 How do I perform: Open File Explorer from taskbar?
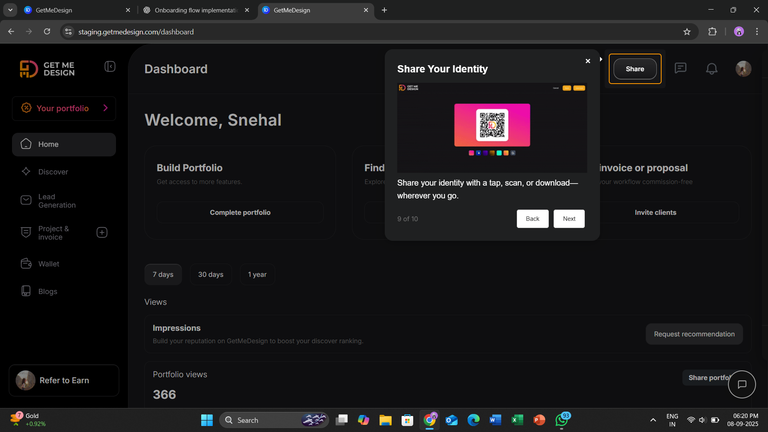[x=385, y=420]
